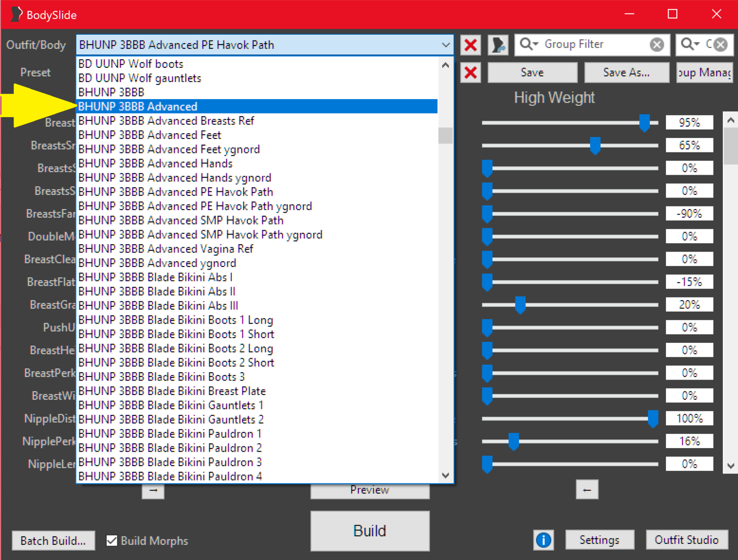Click the red X beside the Outfit/Body dropdown
This screenshot has width=738, height=560.
[x=471, y=45]
